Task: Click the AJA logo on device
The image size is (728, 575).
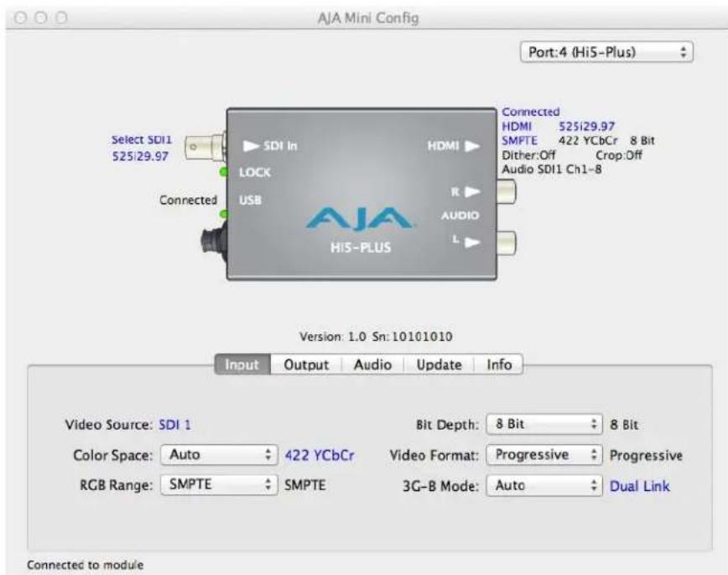Action: tap(359, 218)
